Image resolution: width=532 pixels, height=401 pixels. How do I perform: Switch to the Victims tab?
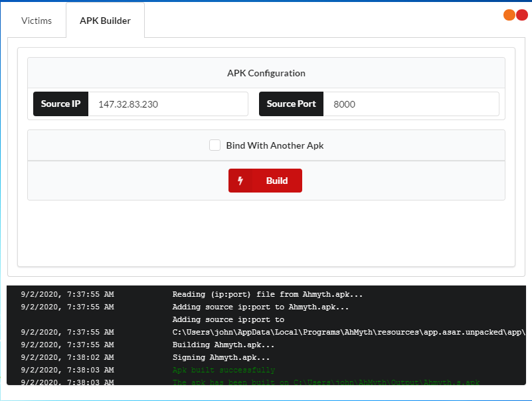tap(37, 21)
